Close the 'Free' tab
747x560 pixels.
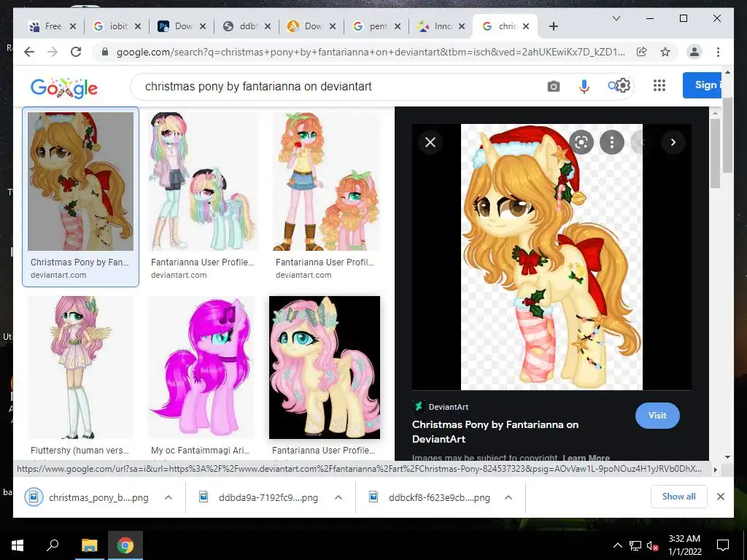tap(72, 27)
